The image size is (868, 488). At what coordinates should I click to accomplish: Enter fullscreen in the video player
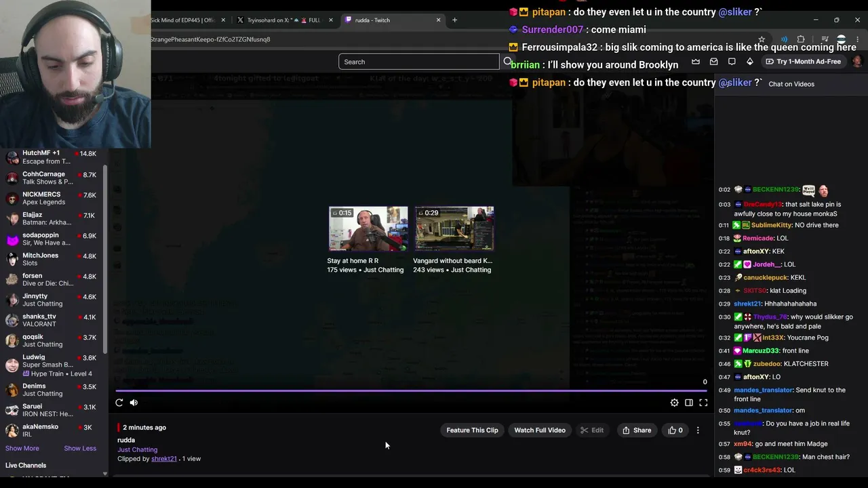703,403
